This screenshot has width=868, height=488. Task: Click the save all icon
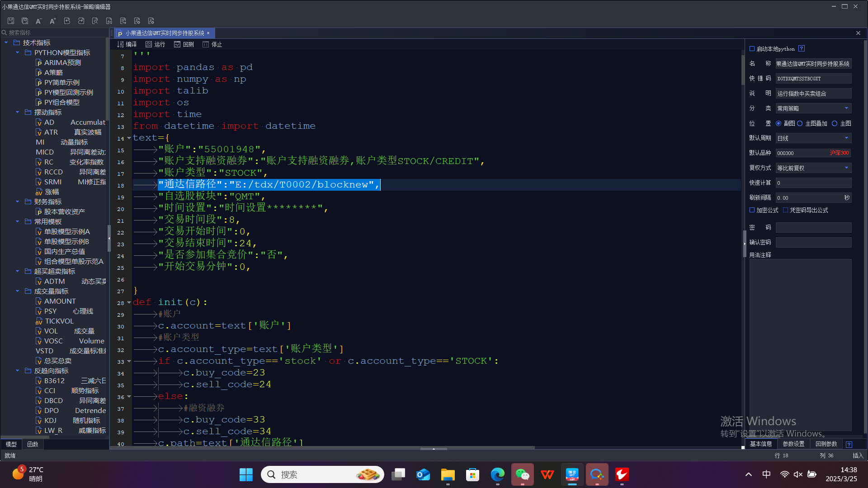click(25, 21)
